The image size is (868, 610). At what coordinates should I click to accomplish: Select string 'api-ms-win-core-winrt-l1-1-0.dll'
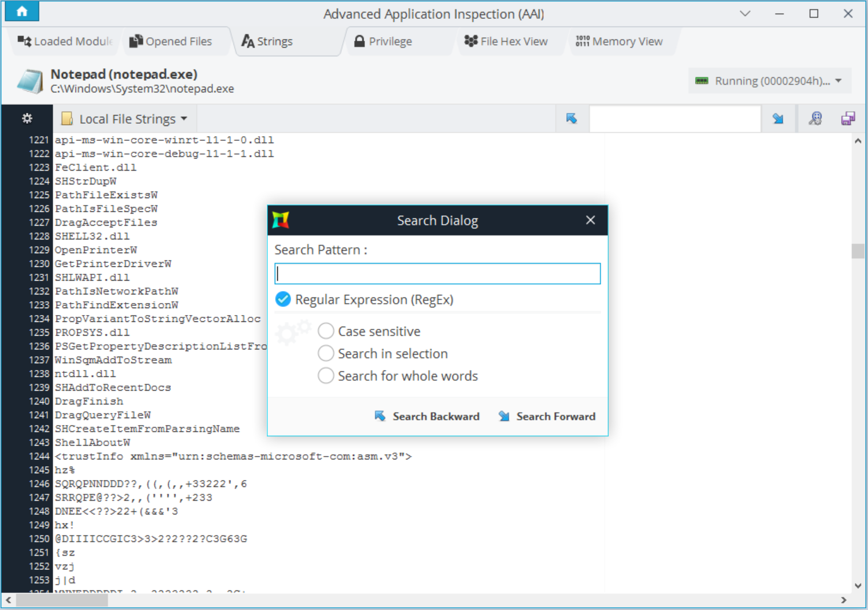[164, 140]
